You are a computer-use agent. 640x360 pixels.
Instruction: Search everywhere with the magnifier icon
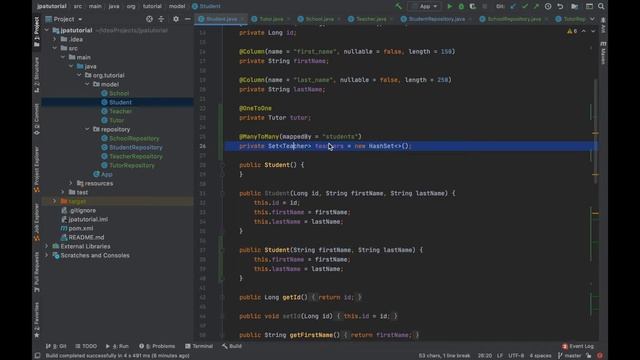pyautogui.click(x=601, y=6)
